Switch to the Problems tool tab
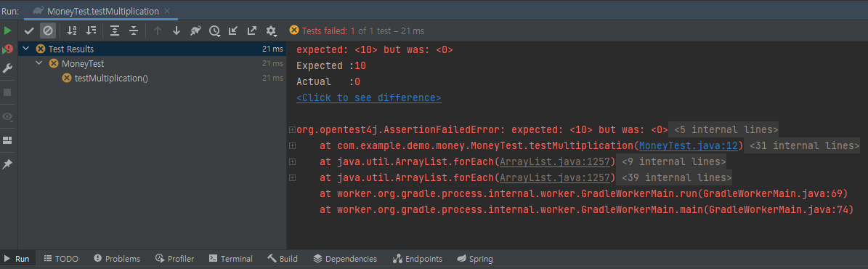 [x=117, y=259]
